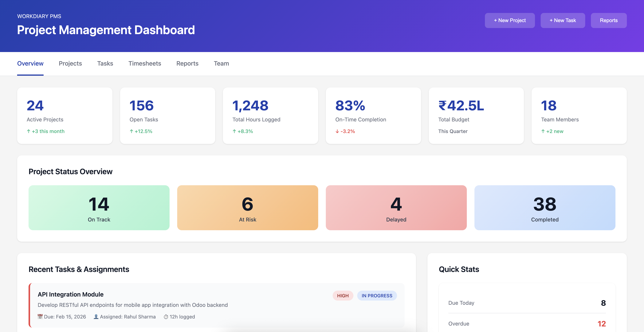
Task: Click the red Delayed status tile
Action: (x=396, y=208)
